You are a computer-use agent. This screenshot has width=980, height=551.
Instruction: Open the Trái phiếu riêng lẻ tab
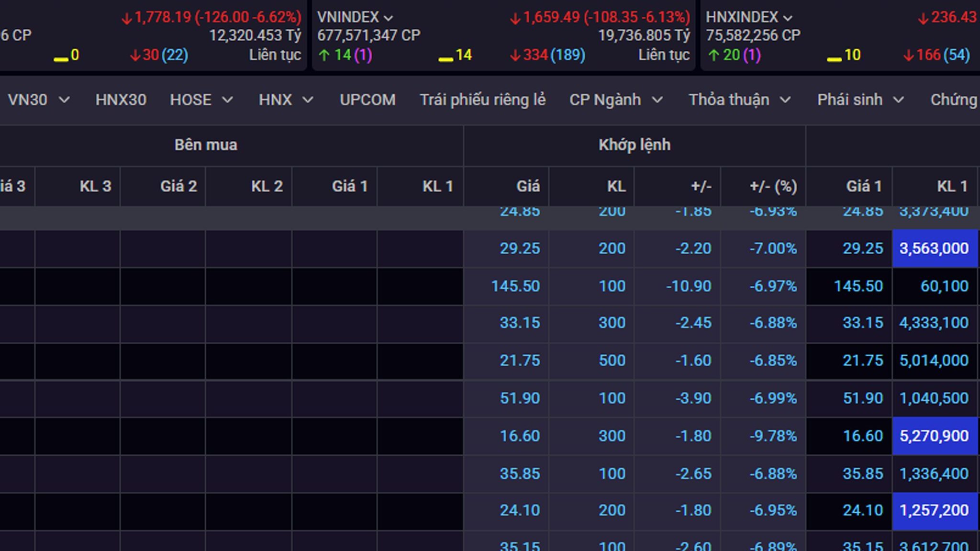point(482,100)
